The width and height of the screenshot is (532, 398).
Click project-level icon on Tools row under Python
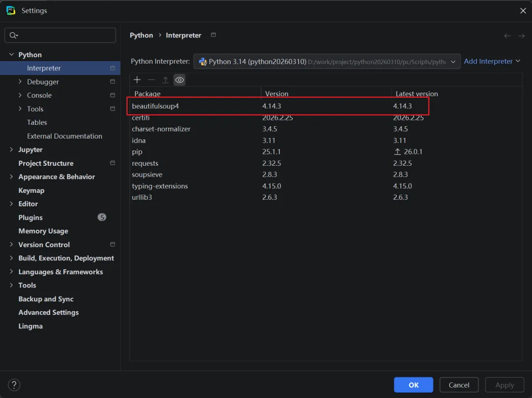tap(113, 109)
